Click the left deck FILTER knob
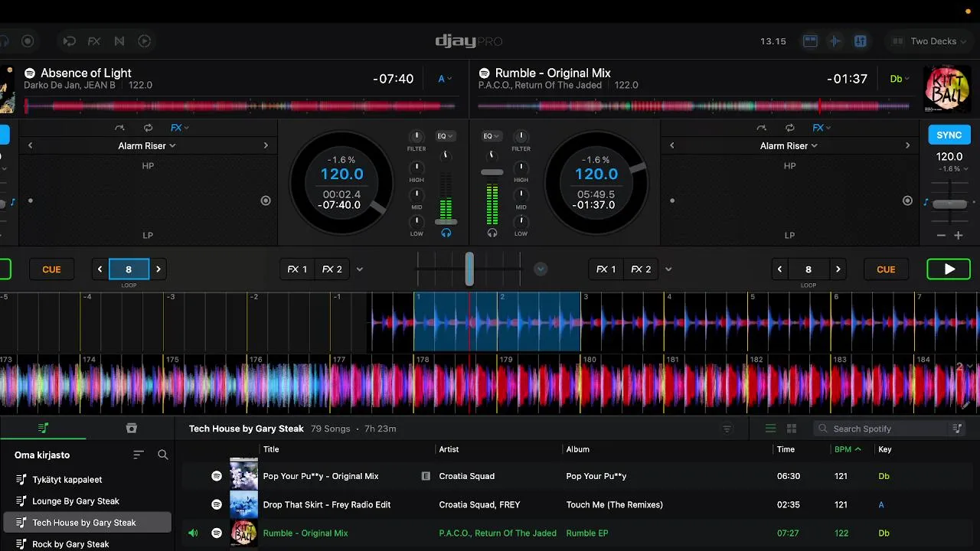Viewport: 980px width, 551px height. 416,137
